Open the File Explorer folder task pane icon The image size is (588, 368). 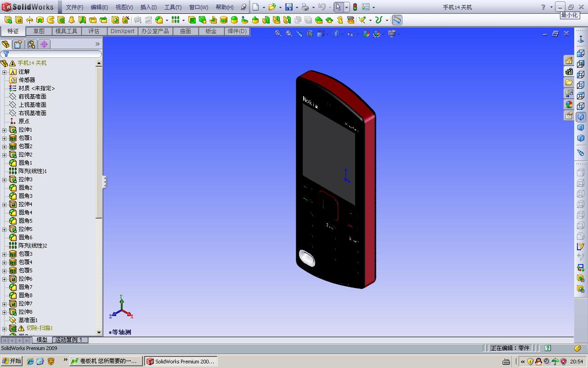point(569,82)
